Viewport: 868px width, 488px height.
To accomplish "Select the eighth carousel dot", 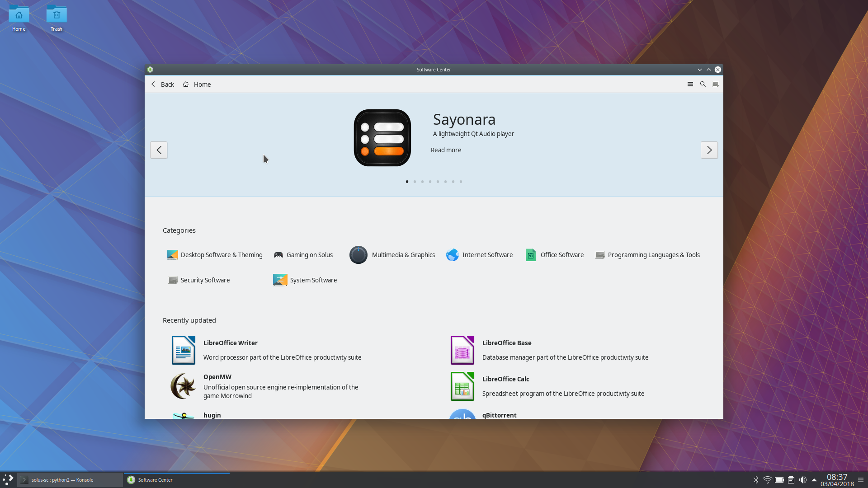I will point(461,182).
